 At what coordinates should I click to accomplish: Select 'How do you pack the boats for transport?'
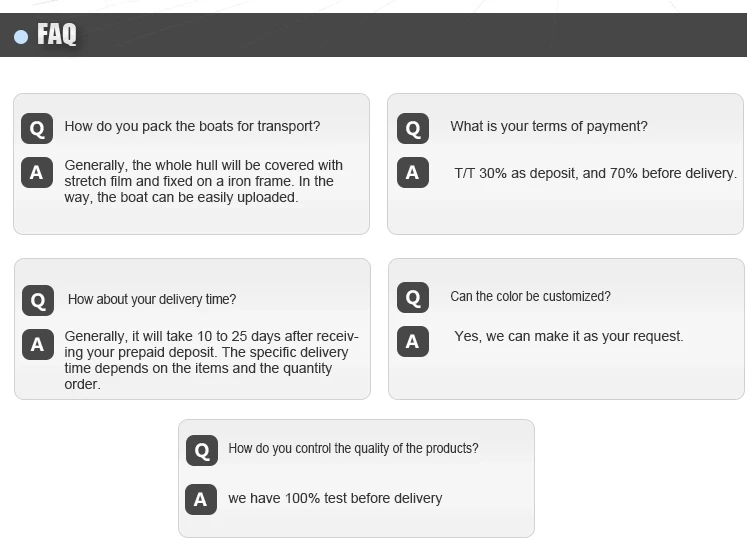pos(192,126)
